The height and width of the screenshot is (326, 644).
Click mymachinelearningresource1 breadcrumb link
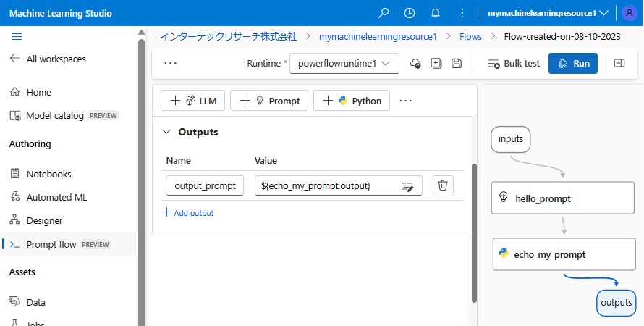coord(378,37)
